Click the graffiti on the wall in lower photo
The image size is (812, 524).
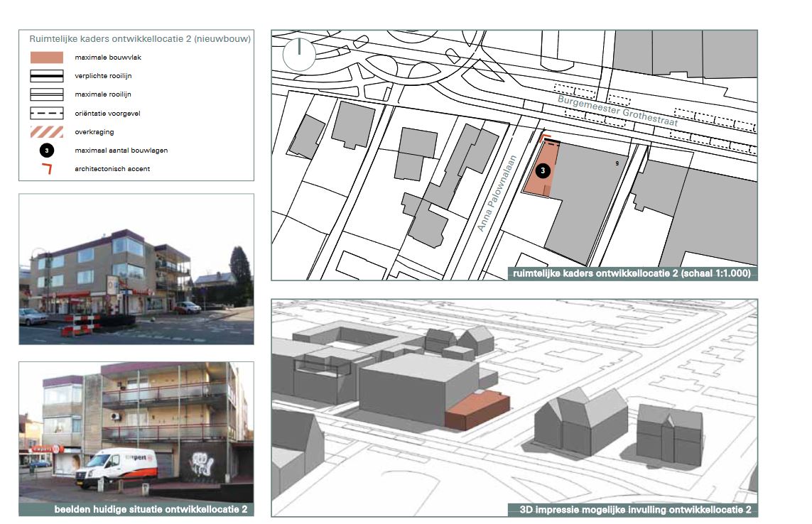(x=202, y=464)
